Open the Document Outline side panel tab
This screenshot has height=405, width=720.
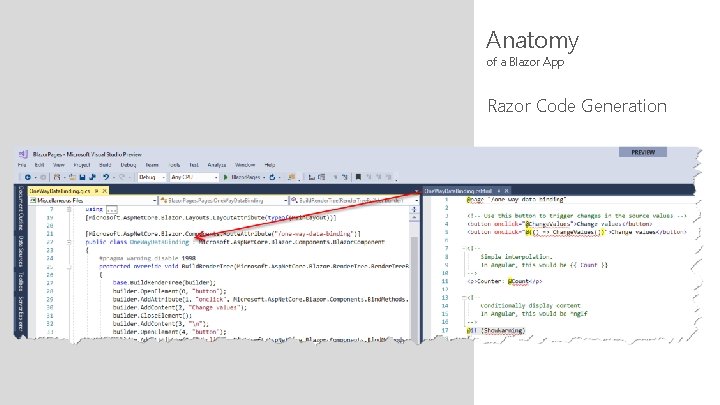tap(21, 208)
